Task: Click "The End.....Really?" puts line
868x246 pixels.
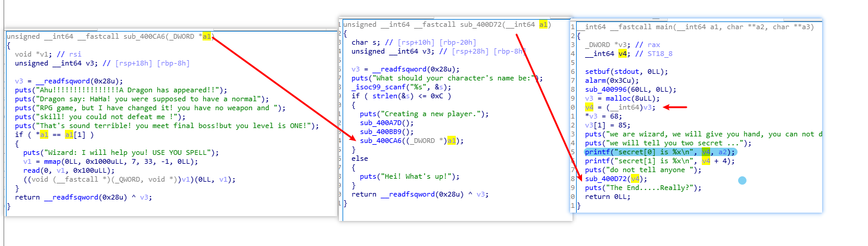Action: coord(642,188)
